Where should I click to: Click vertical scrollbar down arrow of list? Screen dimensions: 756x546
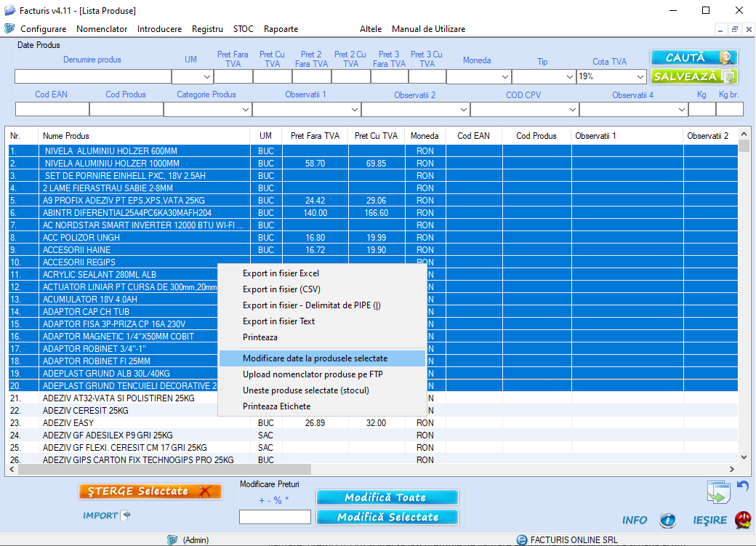(744, 457)
